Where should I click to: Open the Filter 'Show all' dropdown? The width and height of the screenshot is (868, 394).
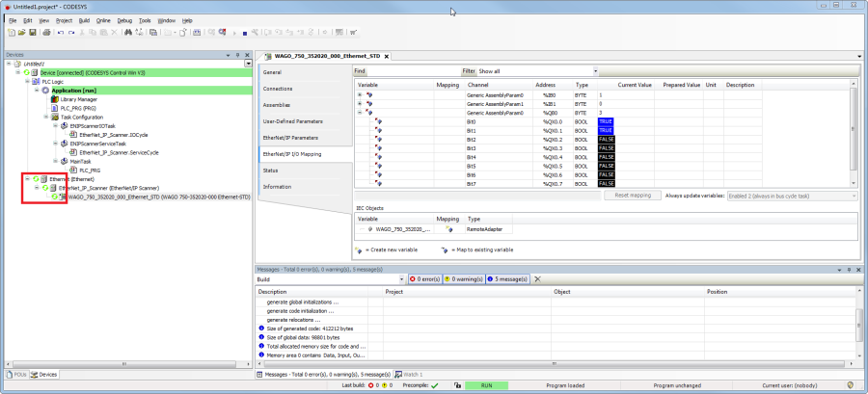595,71
